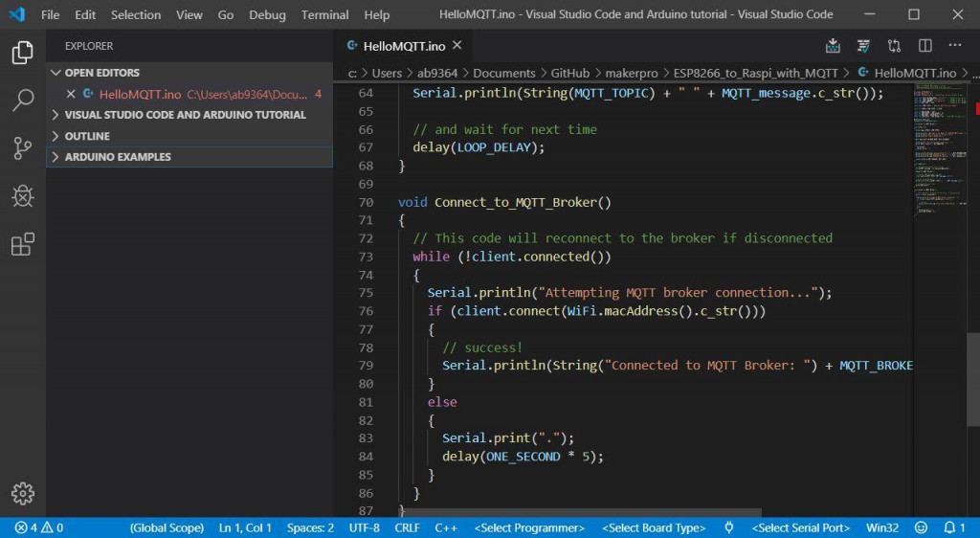Image resolution: width=980 pixels, height=538 pixels.
Task: Open the Selection menu
Action: [136, 14]
